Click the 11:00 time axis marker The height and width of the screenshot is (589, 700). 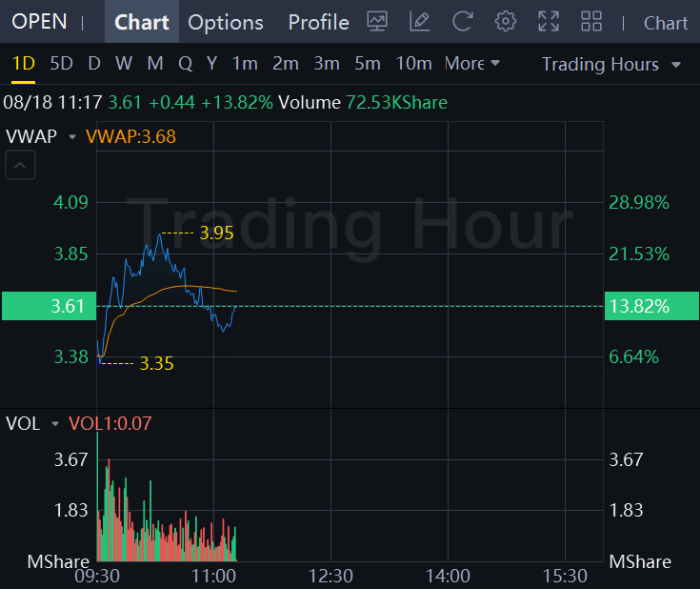[x=213, y=576]
